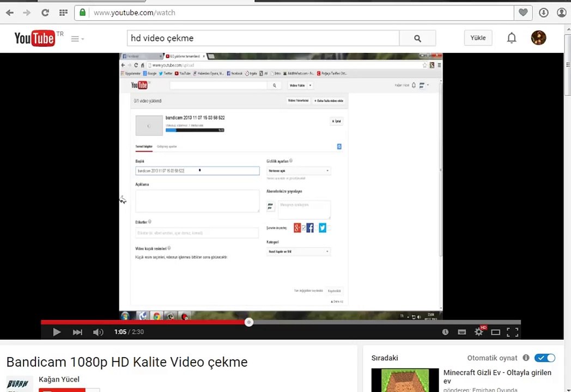571x392 pixels.
Task: Open the Watch Later clock icon
Action: click(x=445, y=332)
